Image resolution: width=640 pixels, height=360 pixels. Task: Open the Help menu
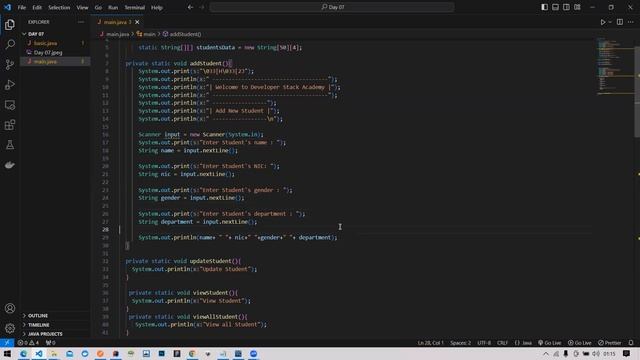point(157,7)
